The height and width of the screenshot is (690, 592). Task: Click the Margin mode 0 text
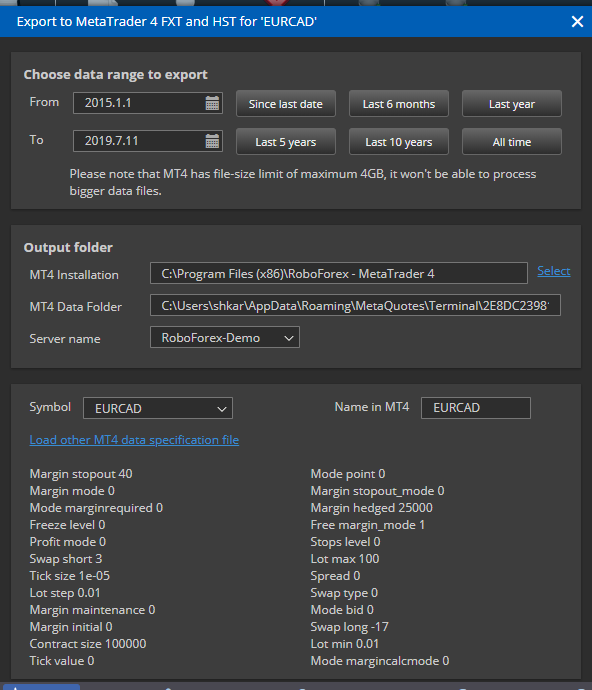(x=72, y=491)
